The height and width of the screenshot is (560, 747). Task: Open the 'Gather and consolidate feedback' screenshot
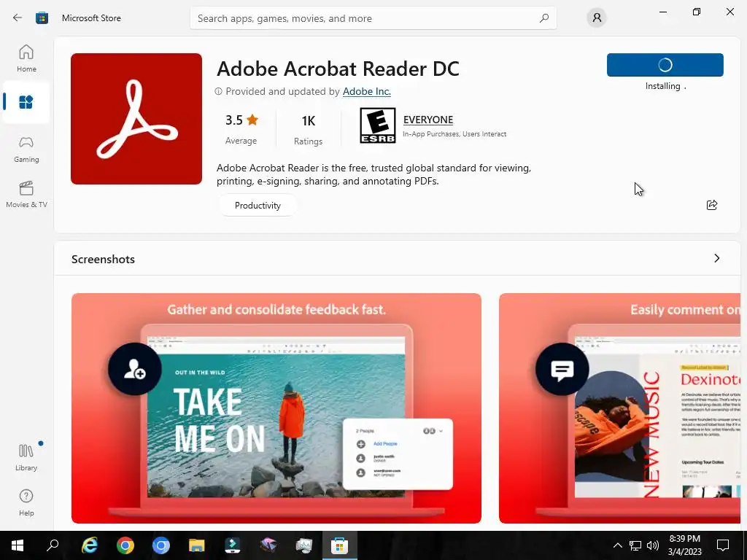(276, 408)
